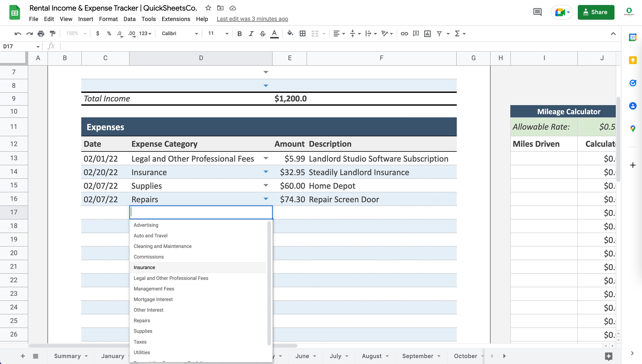Show the all sheets list

pos(36,356)
